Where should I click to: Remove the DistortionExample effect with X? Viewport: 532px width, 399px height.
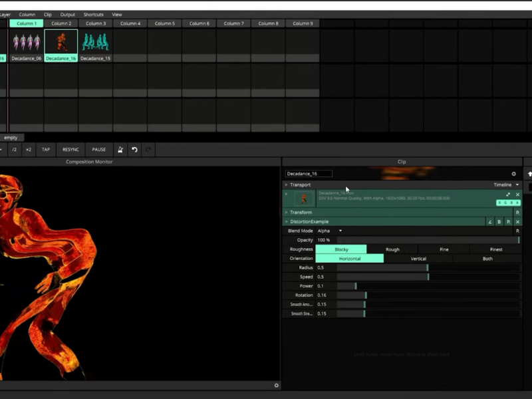pos(517,221)
